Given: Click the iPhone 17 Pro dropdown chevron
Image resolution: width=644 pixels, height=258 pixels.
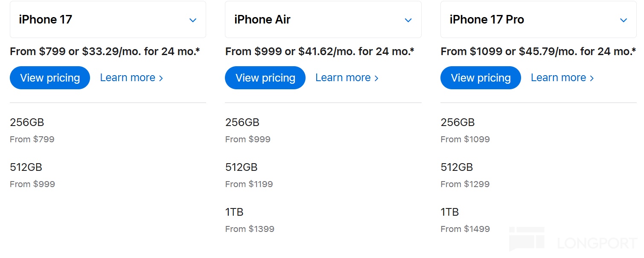Looking at the screenshot, I should (624, 20).
